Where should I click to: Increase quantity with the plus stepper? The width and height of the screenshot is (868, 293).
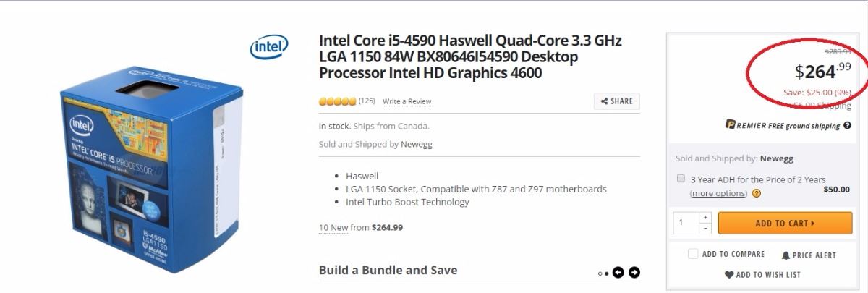(x=705, y=218)
